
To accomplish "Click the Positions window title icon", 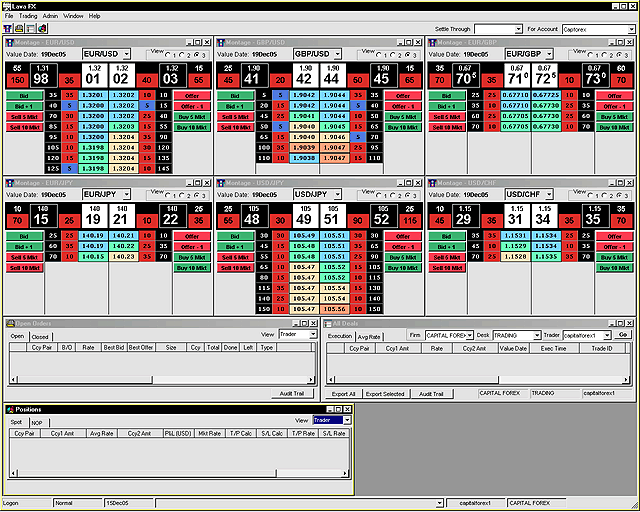I will [x=10, y=409].
